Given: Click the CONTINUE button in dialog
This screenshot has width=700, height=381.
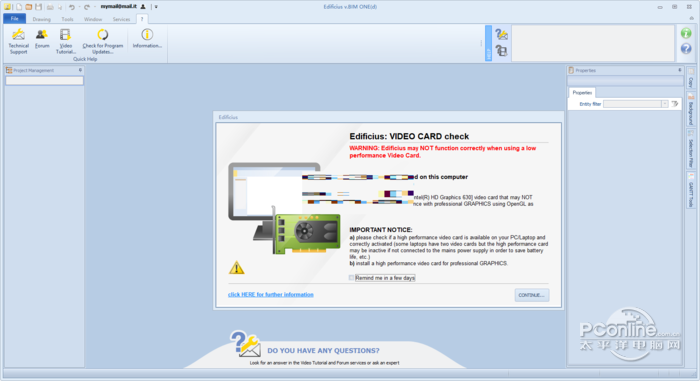Looking at the screenshot, I should point(532,295).
